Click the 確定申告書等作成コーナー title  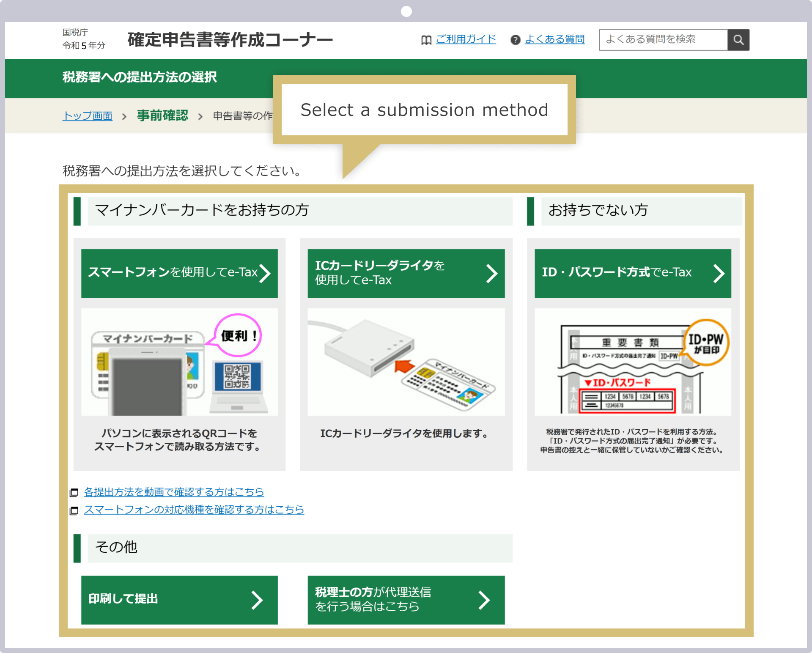pyautogui.click(x=230, y=40)
